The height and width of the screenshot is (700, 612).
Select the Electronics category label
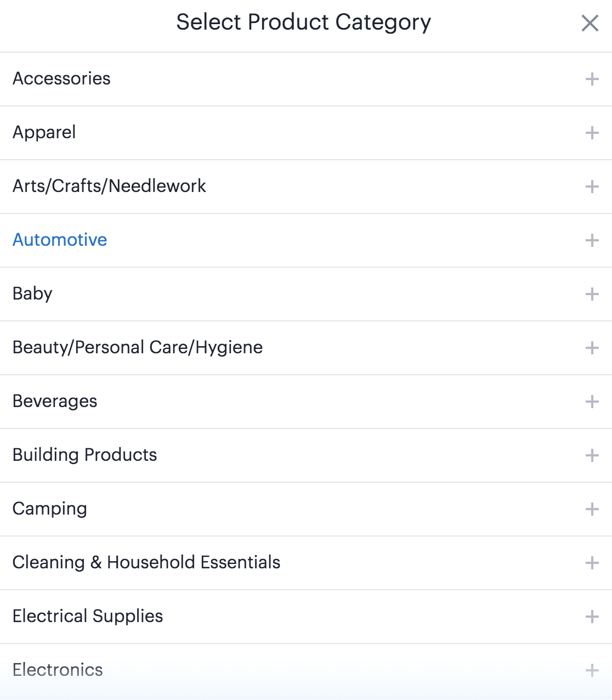[x=57, y=670]
